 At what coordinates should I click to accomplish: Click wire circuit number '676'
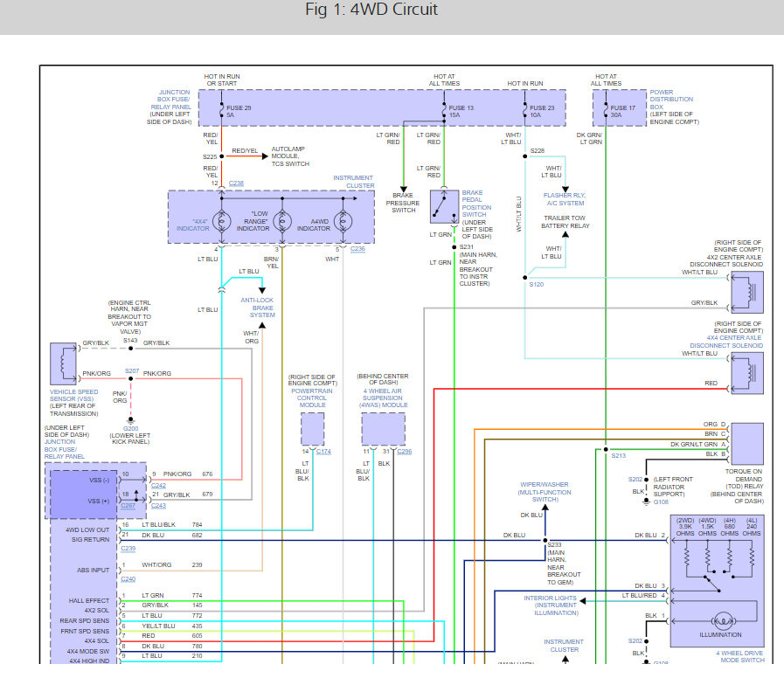(207, 474)
